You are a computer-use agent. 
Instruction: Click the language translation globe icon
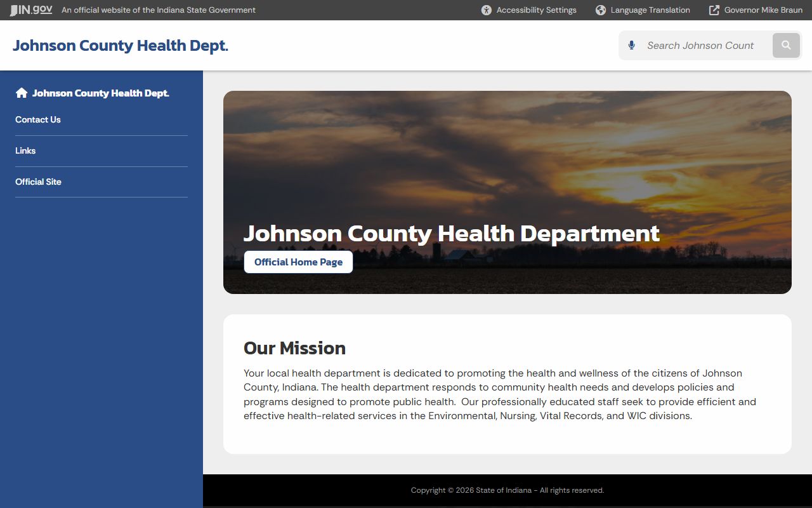[601, 10]
